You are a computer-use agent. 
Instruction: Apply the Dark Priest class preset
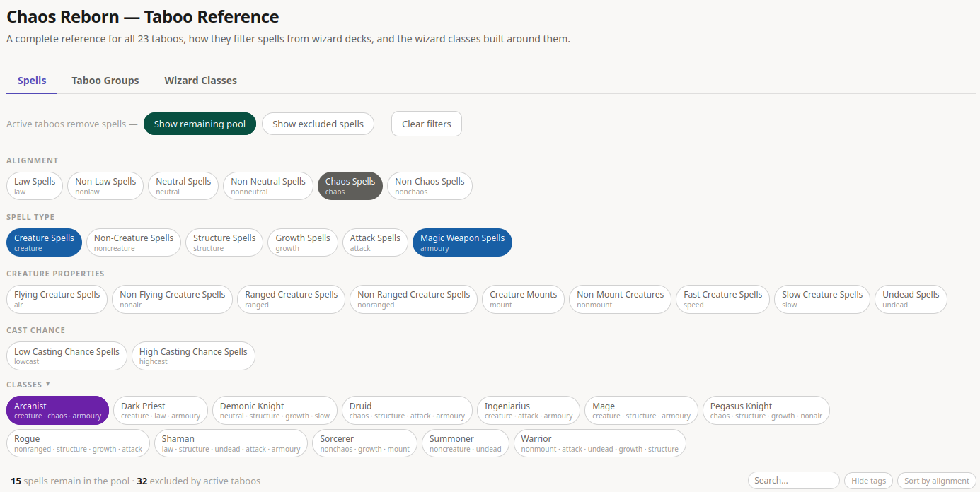161,411
